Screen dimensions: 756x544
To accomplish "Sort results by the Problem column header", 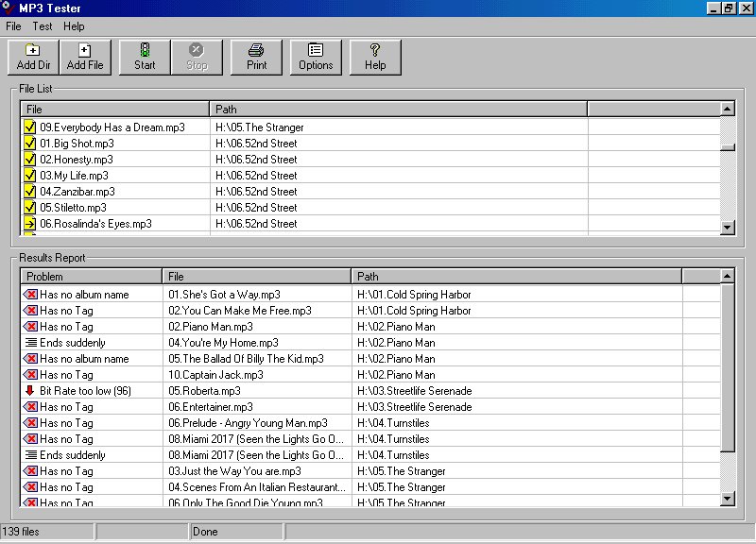I will 91,277.
